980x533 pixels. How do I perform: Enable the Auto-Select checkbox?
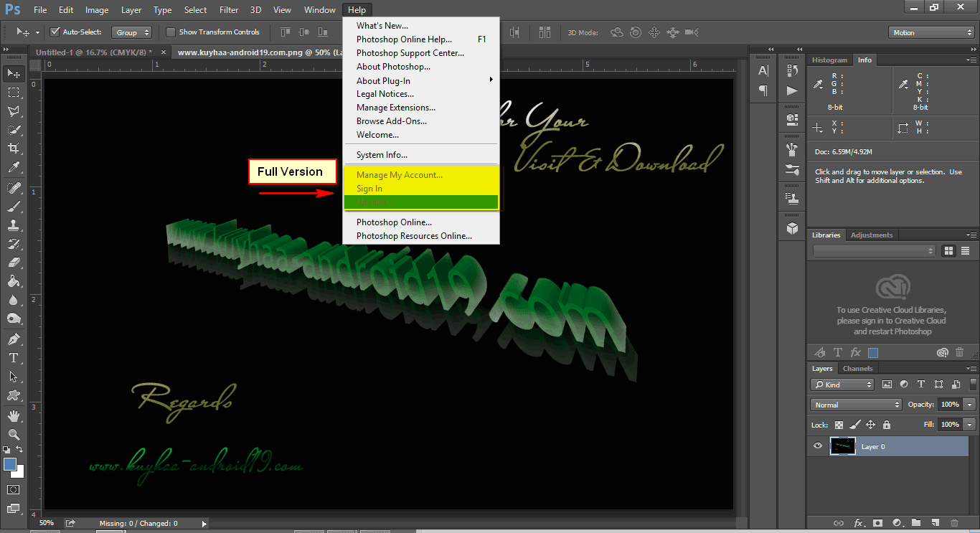pos(55,32)
